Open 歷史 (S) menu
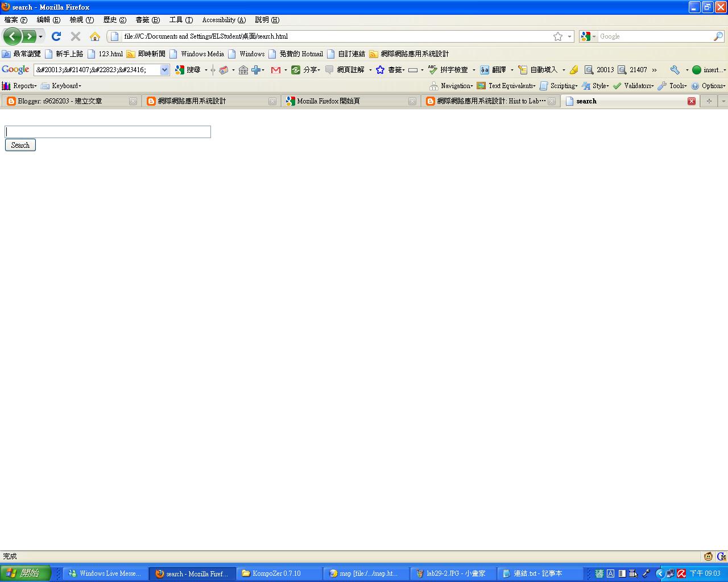This screenshot has height=582, width=728. (x=114, y=20)
